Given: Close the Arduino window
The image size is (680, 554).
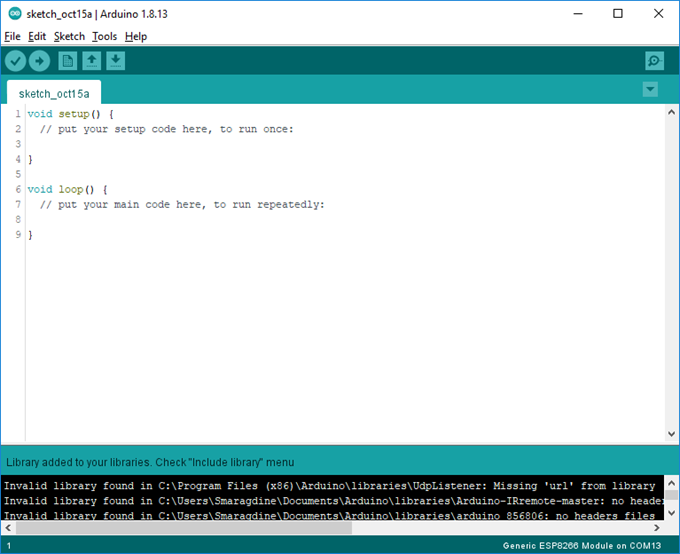Looking at the screenshot, I should point(658,14).
